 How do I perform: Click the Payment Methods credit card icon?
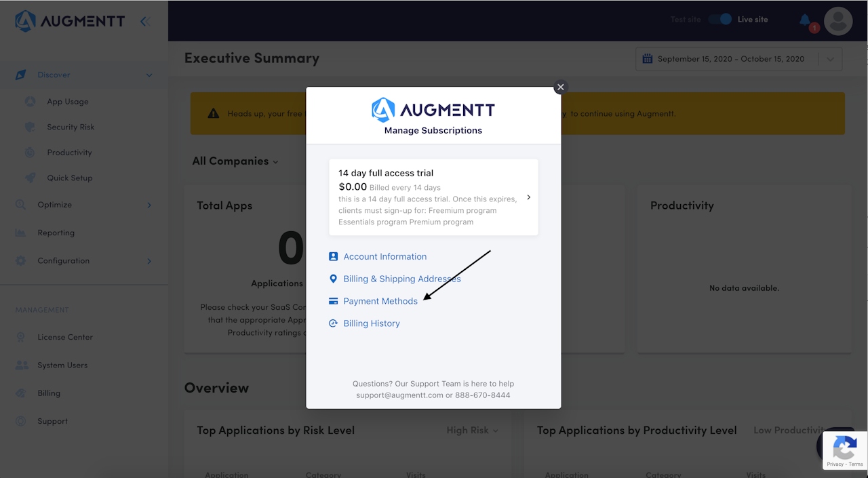(x=333, y=301)
